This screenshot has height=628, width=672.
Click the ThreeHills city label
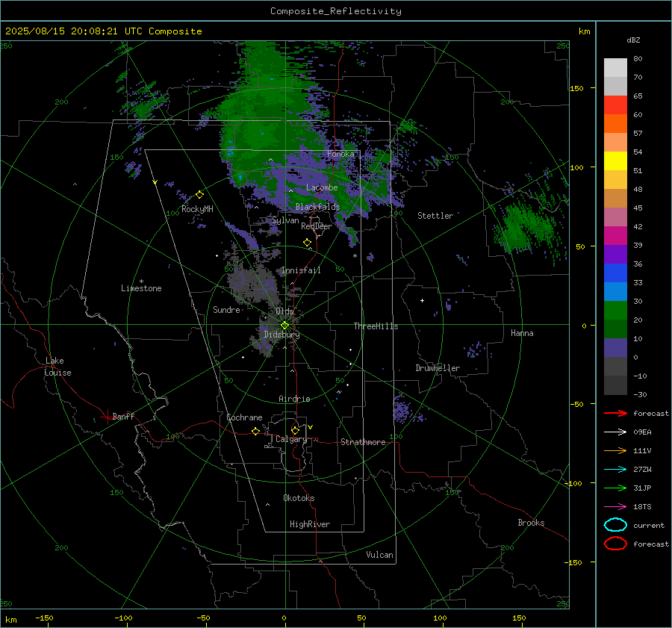tap(376, 326)
